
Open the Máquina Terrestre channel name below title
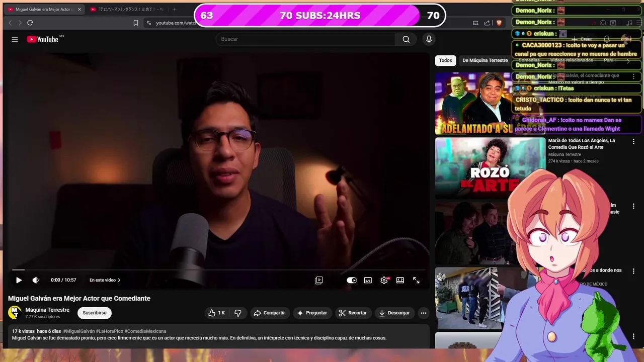[47, 310]
